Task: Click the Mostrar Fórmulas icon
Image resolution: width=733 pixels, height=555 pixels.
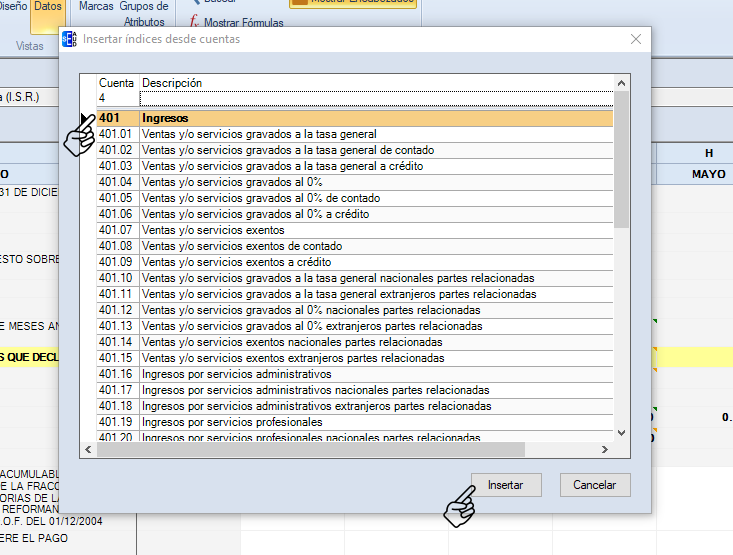Action: [x=195, y=23]
